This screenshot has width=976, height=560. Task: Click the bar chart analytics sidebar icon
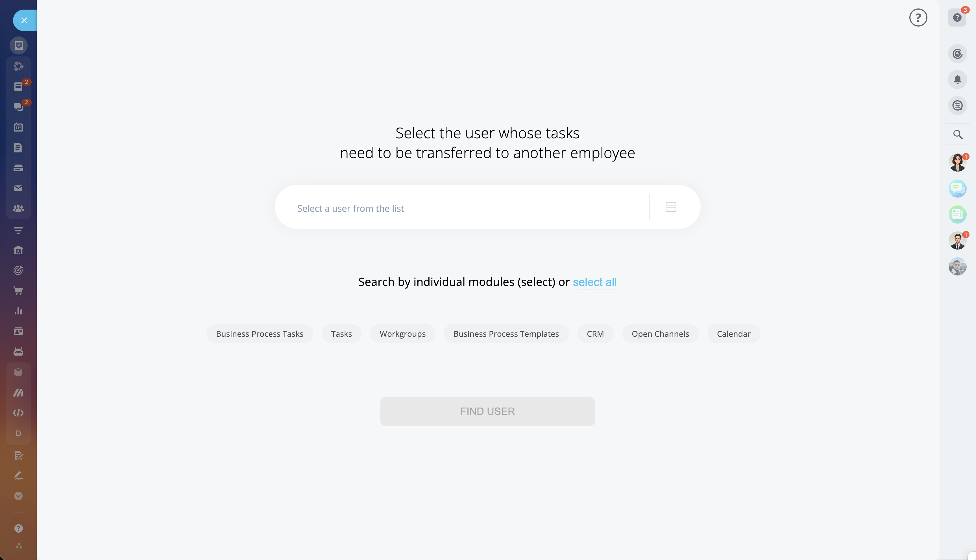coord(18,311)
